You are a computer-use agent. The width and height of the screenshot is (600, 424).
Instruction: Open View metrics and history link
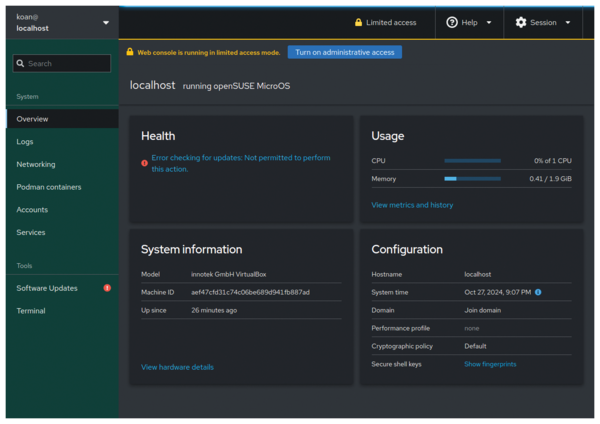(x=412, y=205)
